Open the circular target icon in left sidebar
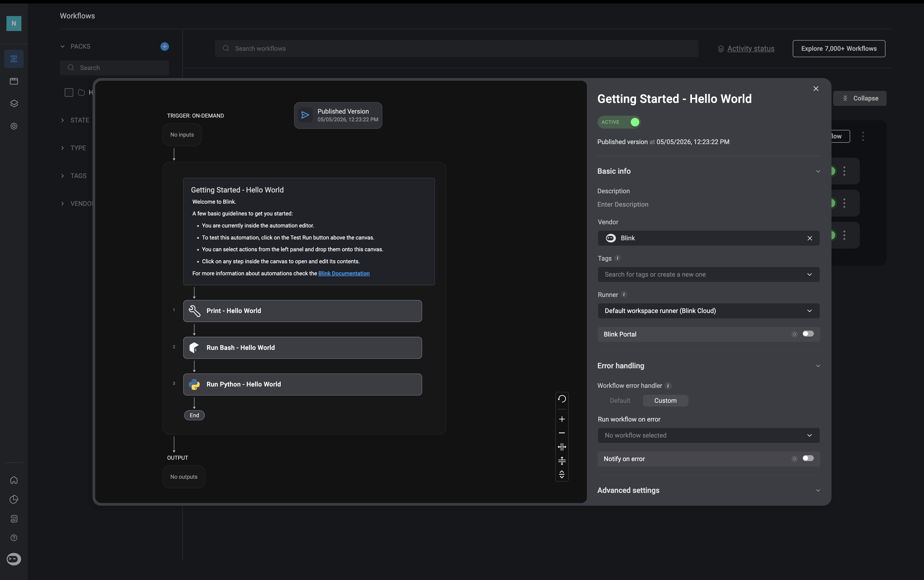Screen dimensions: 924x580 (x=14, y=126)
